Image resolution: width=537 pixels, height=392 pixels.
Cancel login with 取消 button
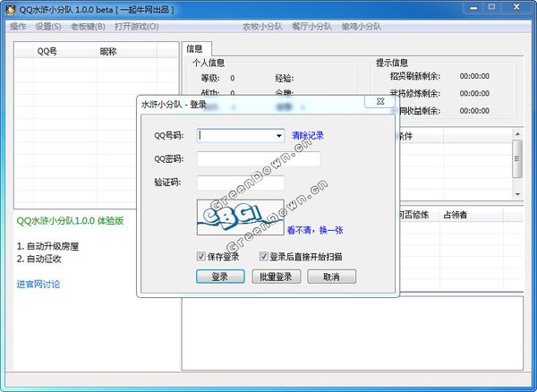tap(331, 277)
